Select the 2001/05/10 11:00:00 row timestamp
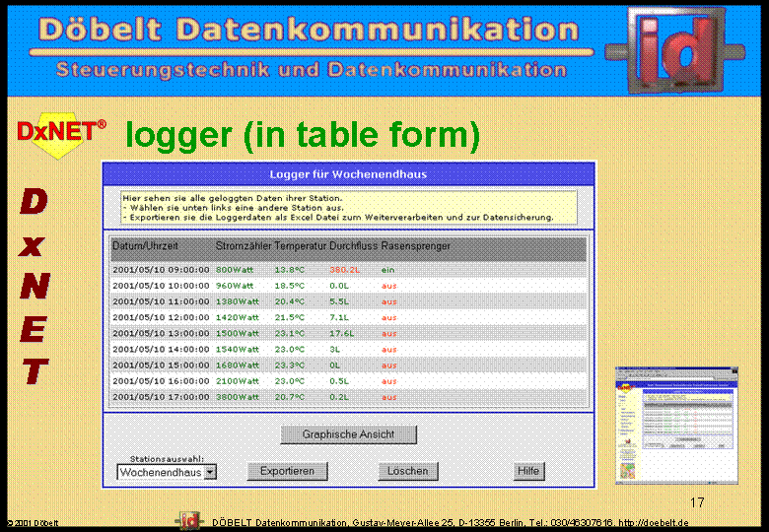The image size is (769, 532). (161, 301)
